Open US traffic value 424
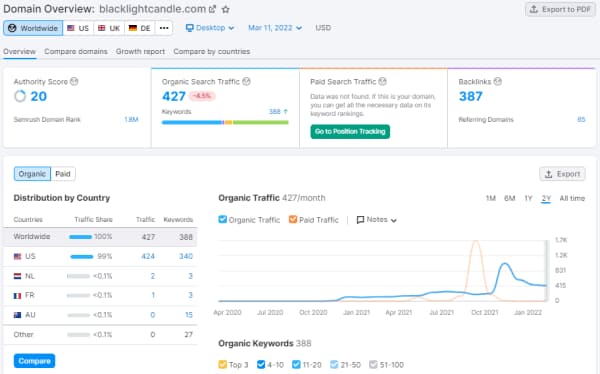The image size is (600, 374). 148,256
